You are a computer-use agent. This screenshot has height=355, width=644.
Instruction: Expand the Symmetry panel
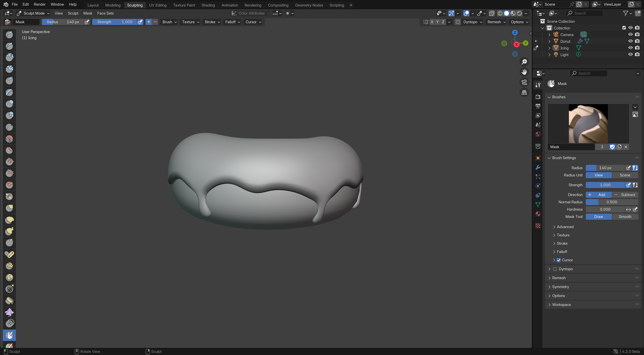click(560, 287)
